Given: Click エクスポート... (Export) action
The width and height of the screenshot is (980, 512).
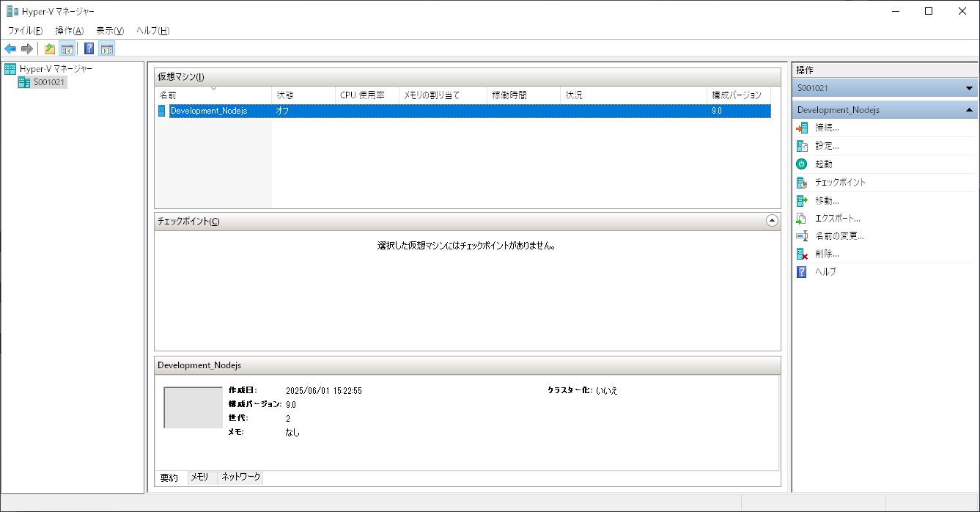Looking at the screenshot, I should coord(837,218).
